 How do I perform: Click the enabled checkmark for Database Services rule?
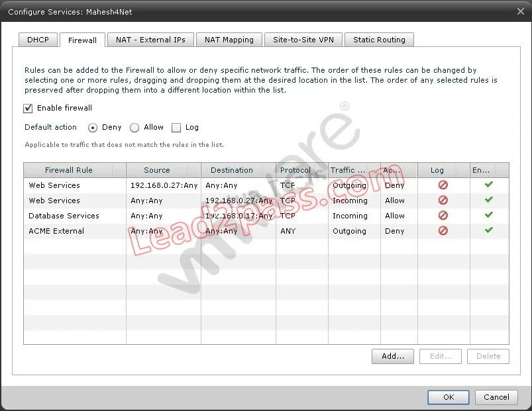488,215
